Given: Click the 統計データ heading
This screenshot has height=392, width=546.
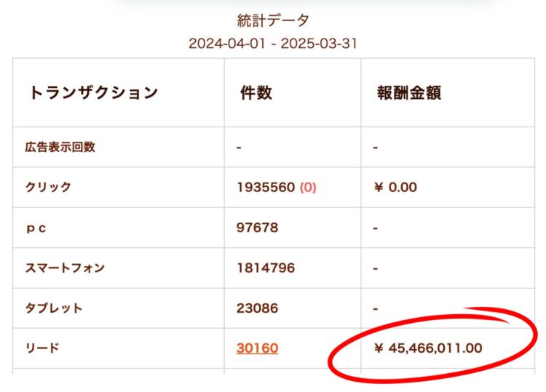Looking at the screenshot, I should (x=273, y=20).
